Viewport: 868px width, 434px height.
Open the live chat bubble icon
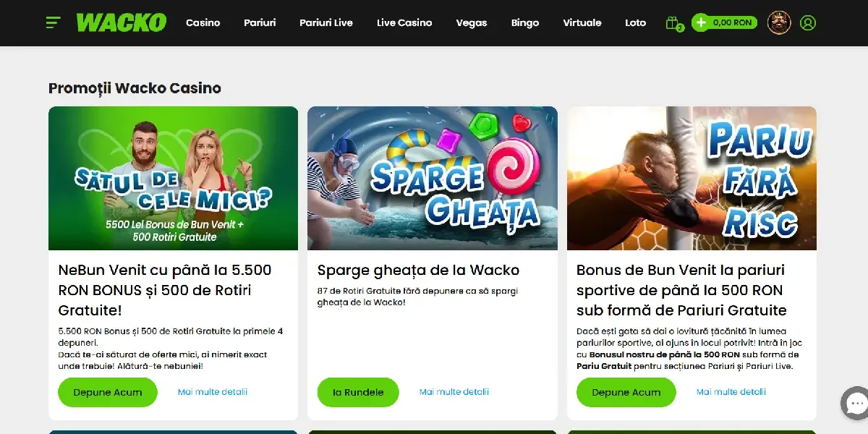point(856,403)
